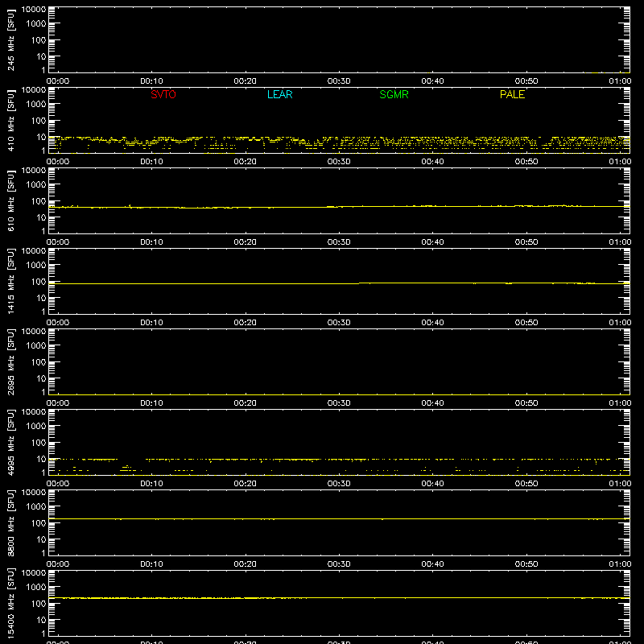The image size is (644, 644).
Task: Click the cyan LEAR station label
Action: point(279,94)
